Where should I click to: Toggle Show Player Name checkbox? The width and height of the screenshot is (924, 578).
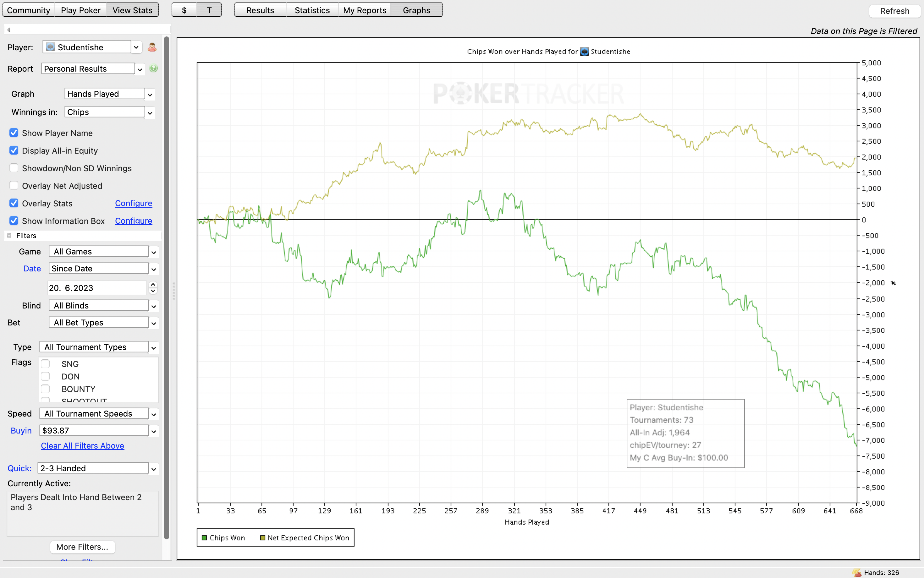(x=14, y=133)
